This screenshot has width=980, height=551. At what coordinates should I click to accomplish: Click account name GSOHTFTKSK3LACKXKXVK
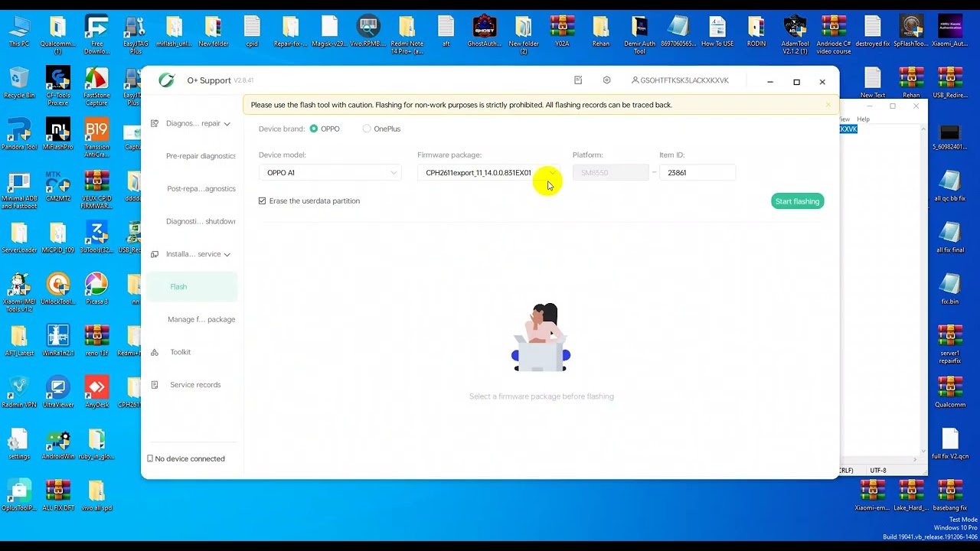pyautogui.click(x=680, y=80)
